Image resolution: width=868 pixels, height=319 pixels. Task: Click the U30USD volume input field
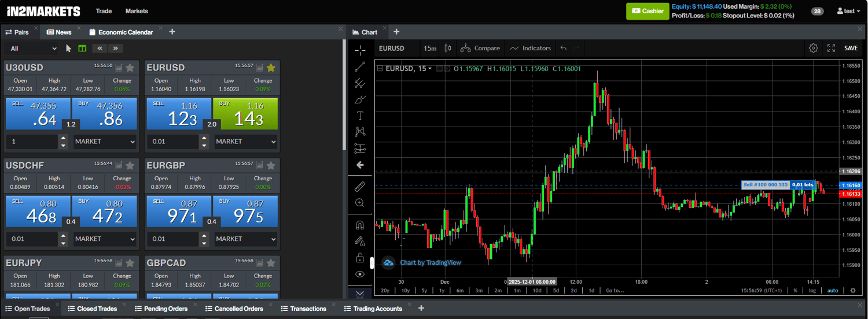(32, 141)
